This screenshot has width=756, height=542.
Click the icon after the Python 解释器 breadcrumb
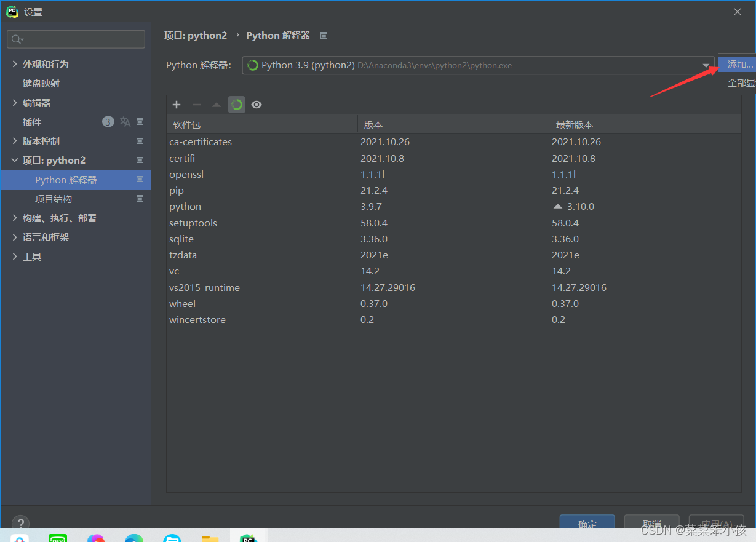tap(324, 36)
